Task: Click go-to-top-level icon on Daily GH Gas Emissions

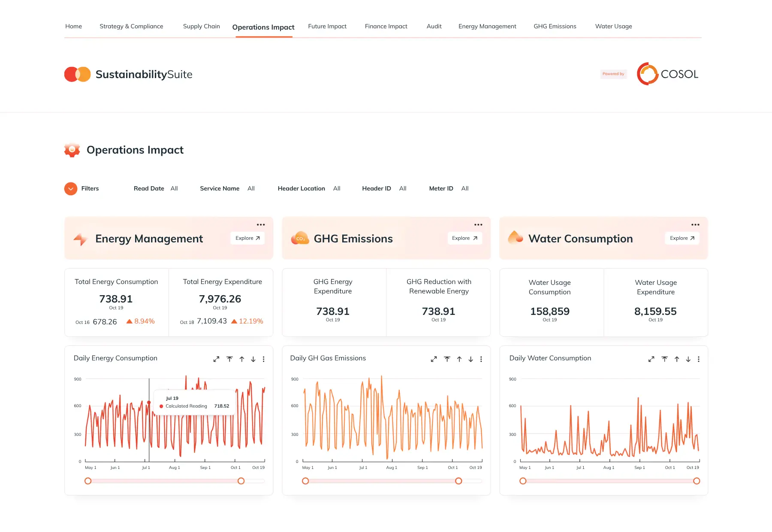Action: click(x=447, y=359)
